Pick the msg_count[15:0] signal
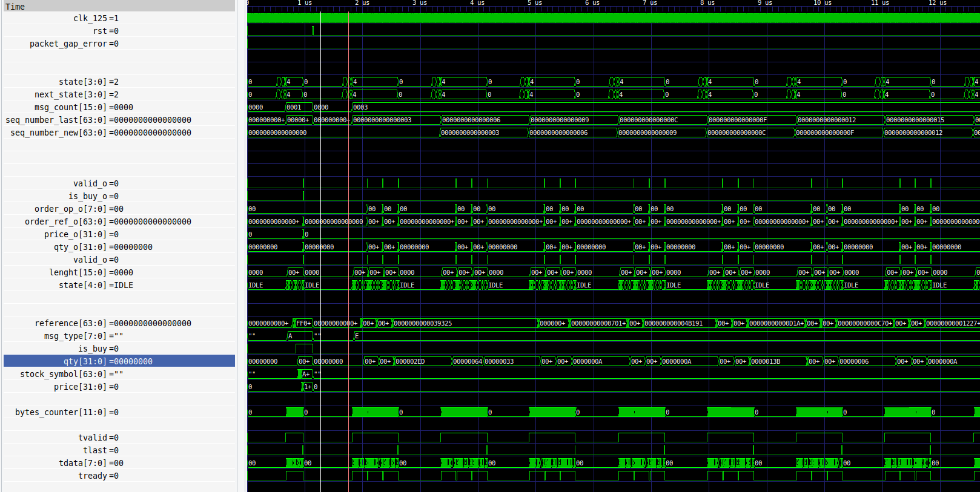980x492 pixels. coord(84,107)
